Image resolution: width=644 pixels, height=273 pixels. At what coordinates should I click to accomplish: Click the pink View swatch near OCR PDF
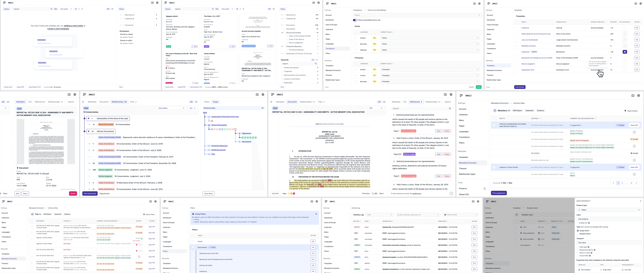click(294, 194)
